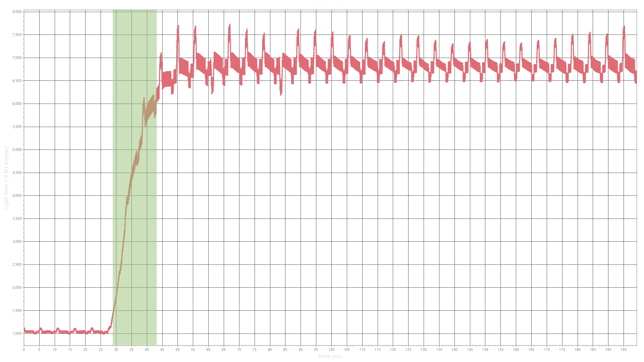Click the bottom-left origin of the axes
644x362 pixels.
[23, 344]
